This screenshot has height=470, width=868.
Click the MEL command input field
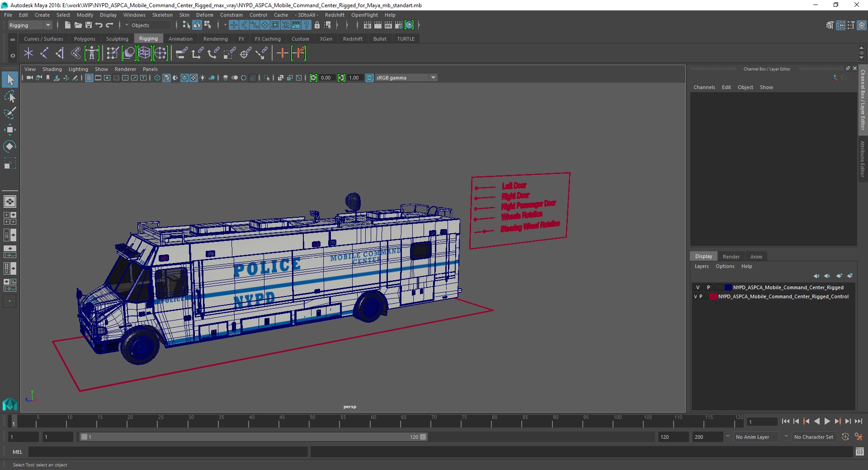click(168, 452)
